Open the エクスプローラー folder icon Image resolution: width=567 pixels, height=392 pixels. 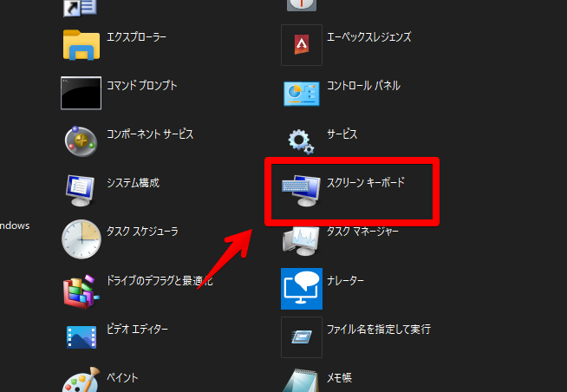pyautogui.click(x=81, y=45)
